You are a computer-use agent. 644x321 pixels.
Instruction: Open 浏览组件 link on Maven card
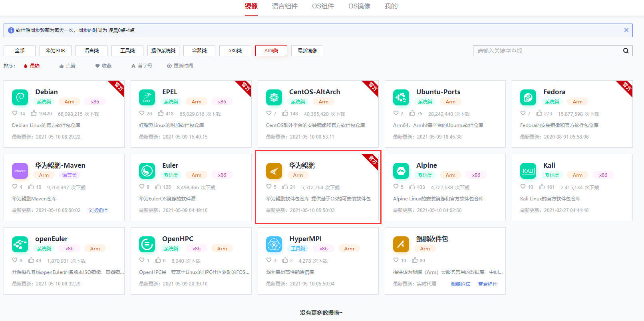(98, 210)
